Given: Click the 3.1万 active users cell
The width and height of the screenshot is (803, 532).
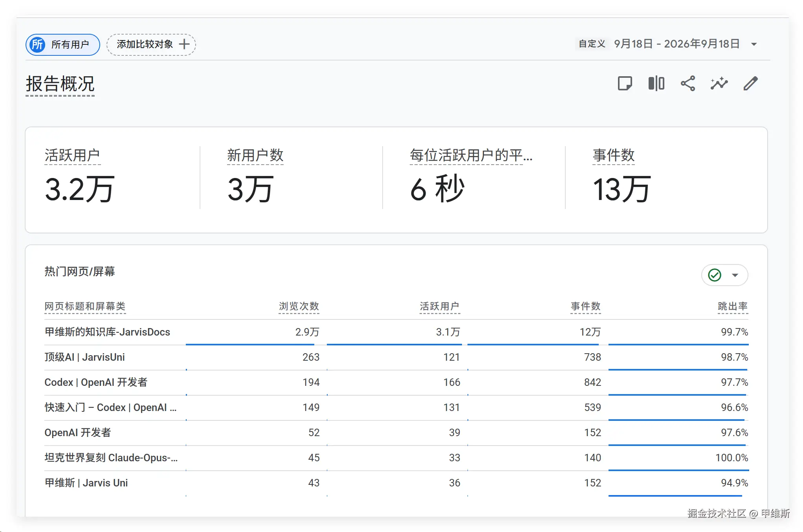Looking at the screenshot, I should [x=448, y=332].
